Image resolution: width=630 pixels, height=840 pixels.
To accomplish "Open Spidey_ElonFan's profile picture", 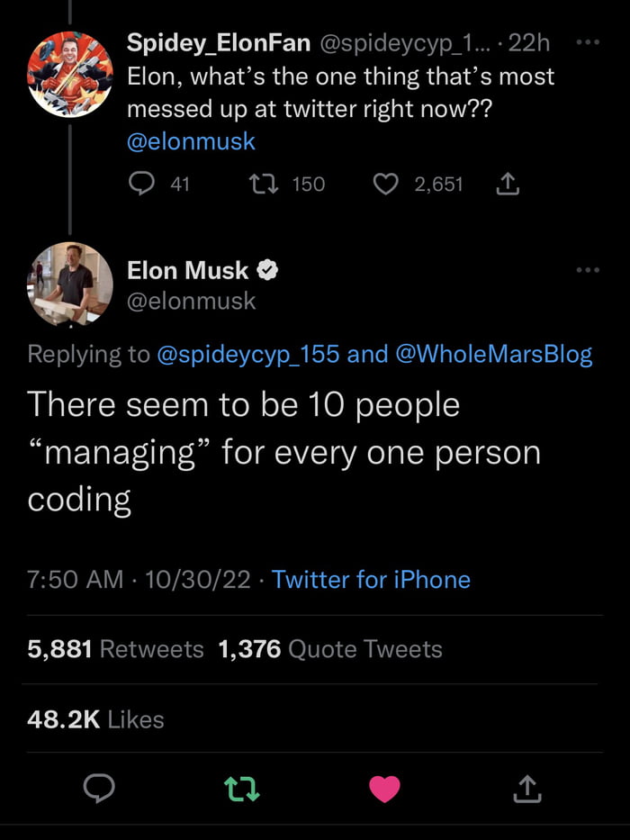I will click(x=70, y=75).
